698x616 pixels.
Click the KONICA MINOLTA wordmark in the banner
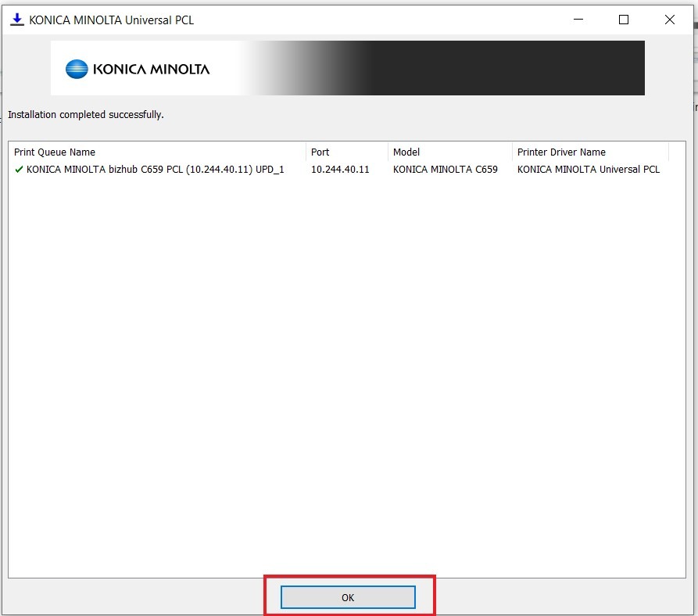pyautogui.click(x=151, y=69)
